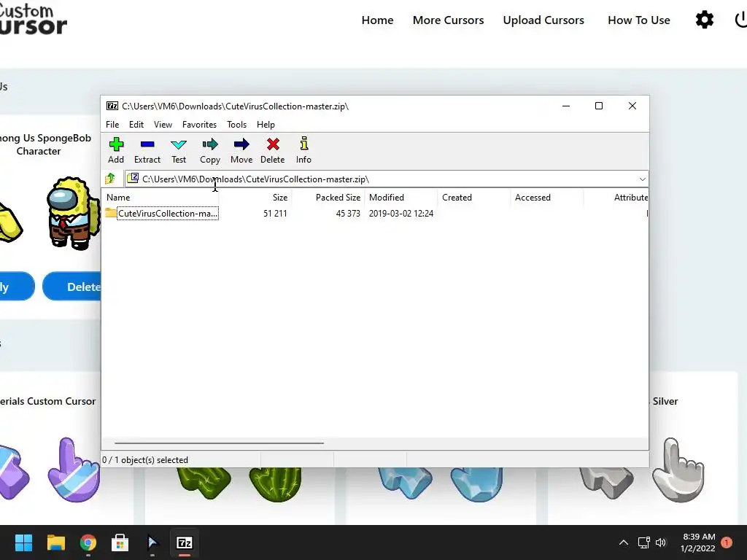Choose the Move toolbar icon
The image size is (747, 560).
241,144
